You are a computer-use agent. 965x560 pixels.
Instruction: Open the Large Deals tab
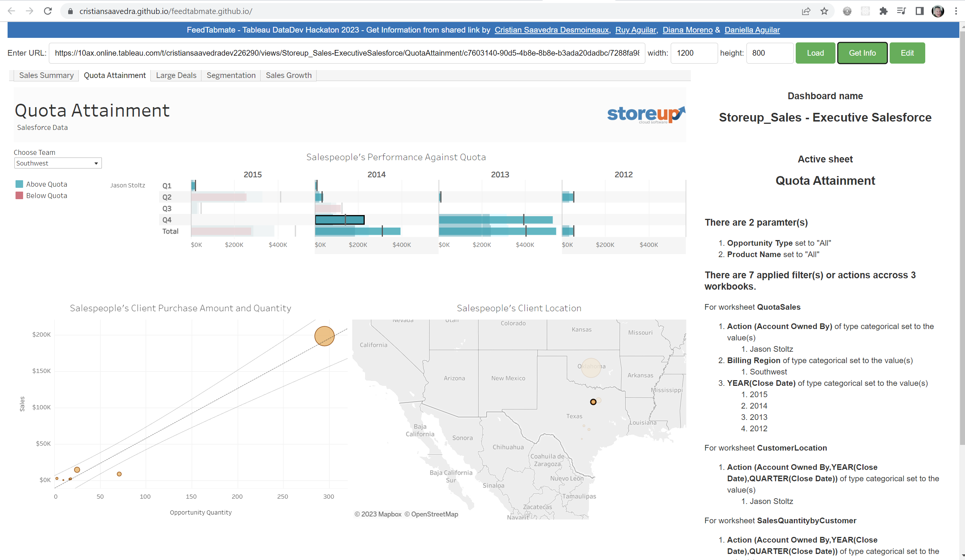pyautogui.click(x=176, y=75)
